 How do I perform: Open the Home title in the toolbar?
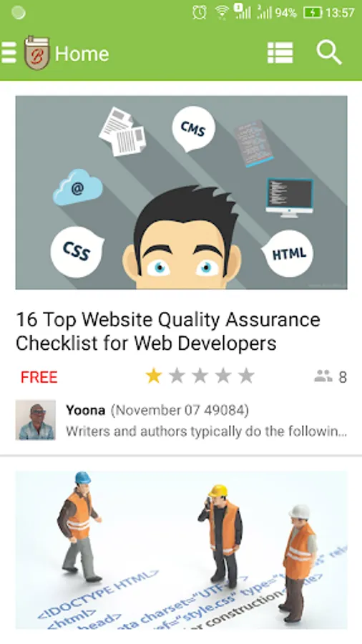(x=82, y=54)
